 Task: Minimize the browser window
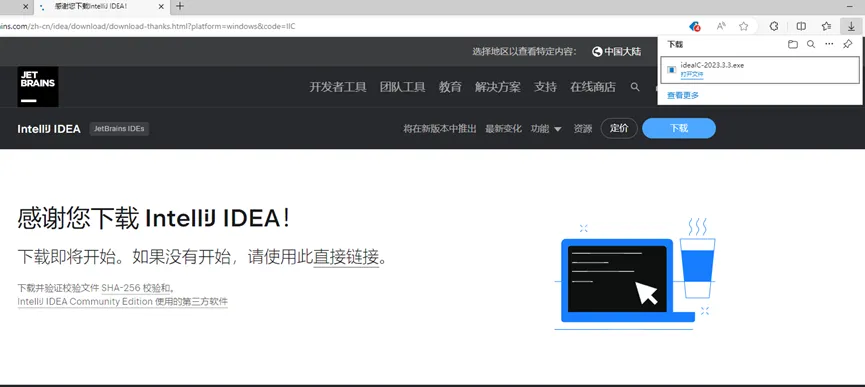click(x=849, y=7)
